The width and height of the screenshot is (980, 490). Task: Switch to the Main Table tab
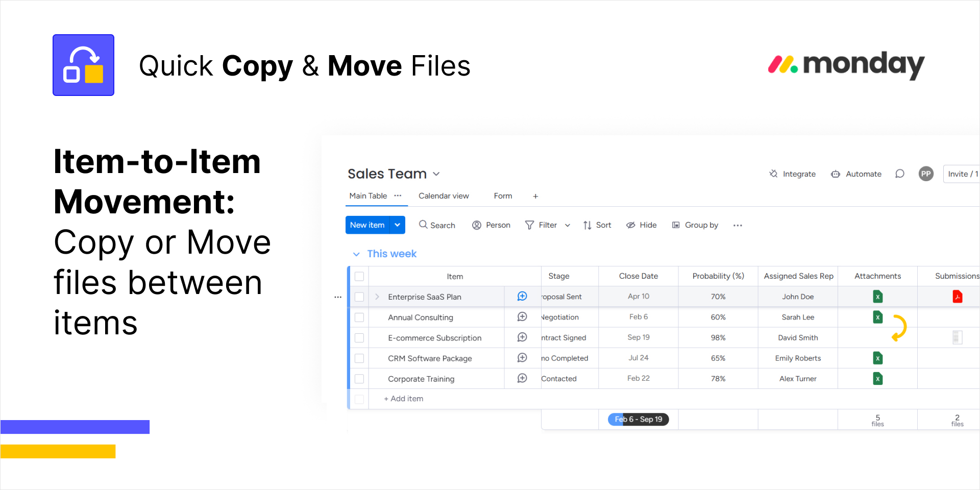(368, 195)
